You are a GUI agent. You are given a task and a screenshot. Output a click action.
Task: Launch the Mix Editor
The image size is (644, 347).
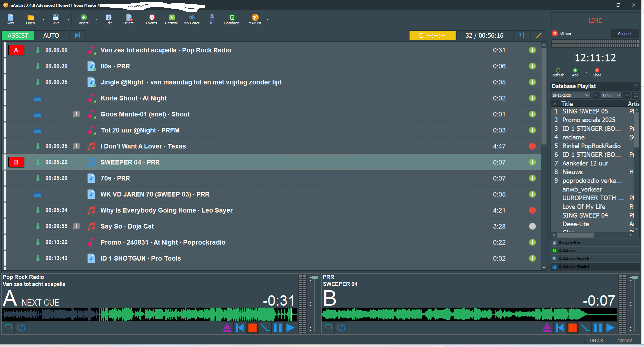point(191,19)
